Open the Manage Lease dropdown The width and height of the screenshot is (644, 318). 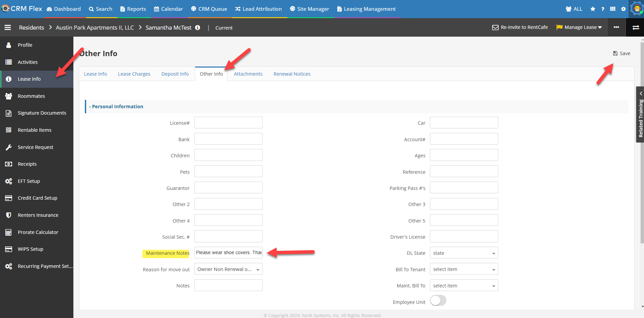579,27
